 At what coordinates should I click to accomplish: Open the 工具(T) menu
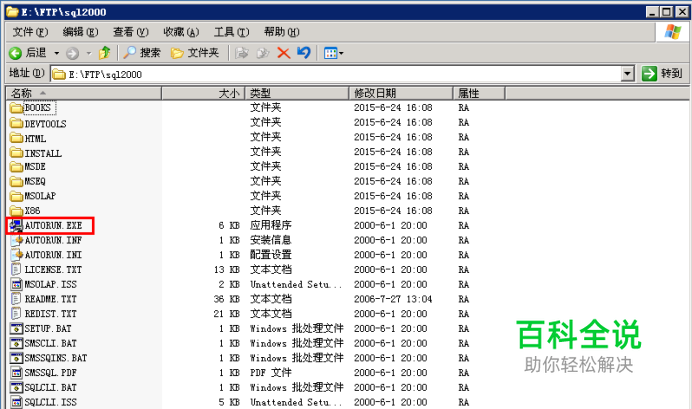pyautogui.click(x=231, y=32)
